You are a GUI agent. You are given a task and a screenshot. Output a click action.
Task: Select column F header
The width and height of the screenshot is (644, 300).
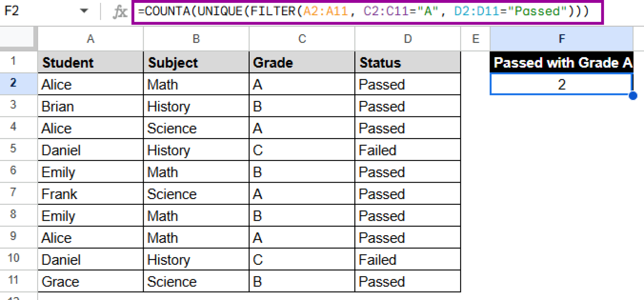[x=561, y=39]
